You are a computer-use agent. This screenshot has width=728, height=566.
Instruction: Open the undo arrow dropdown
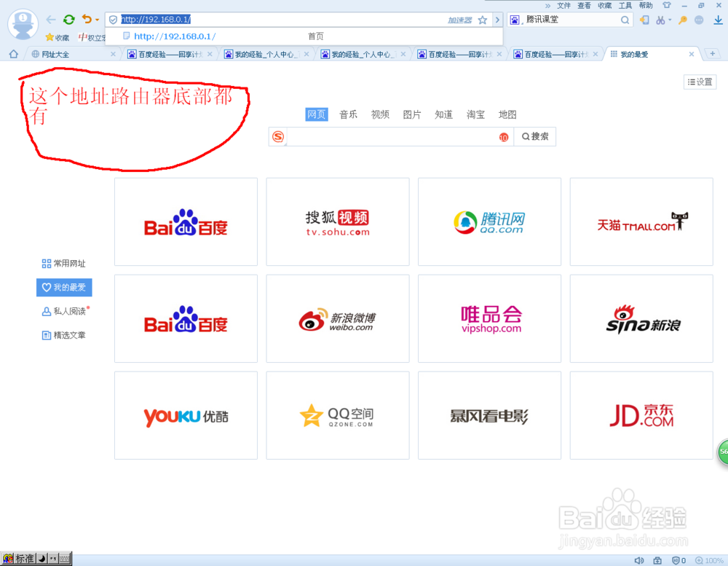[x=97, y=20]
